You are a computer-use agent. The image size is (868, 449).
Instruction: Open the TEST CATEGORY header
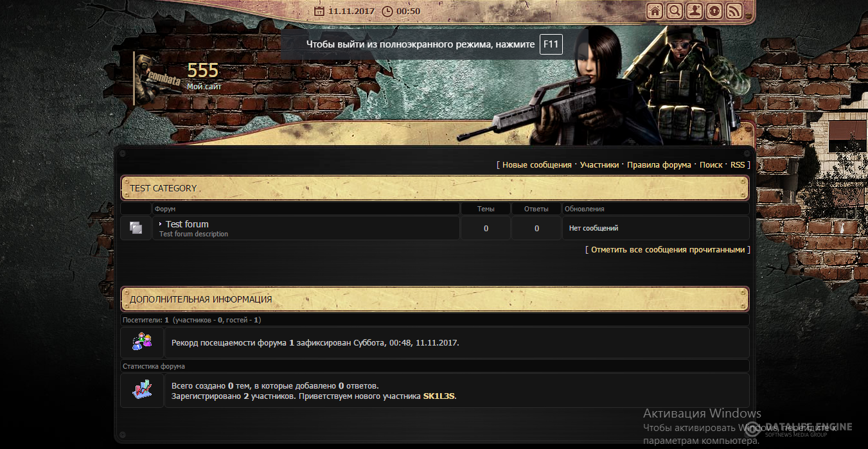point(163,188)
